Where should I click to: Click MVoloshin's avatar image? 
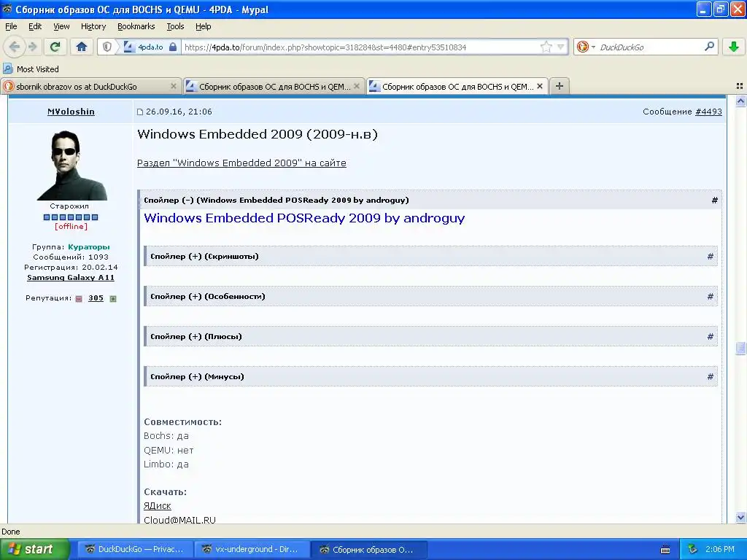(72, 166)
